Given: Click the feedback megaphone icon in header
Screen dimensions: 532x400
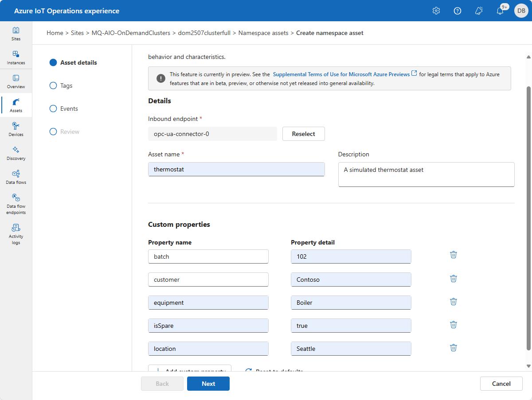Looking at the screenshot, I should click(479, 11).
